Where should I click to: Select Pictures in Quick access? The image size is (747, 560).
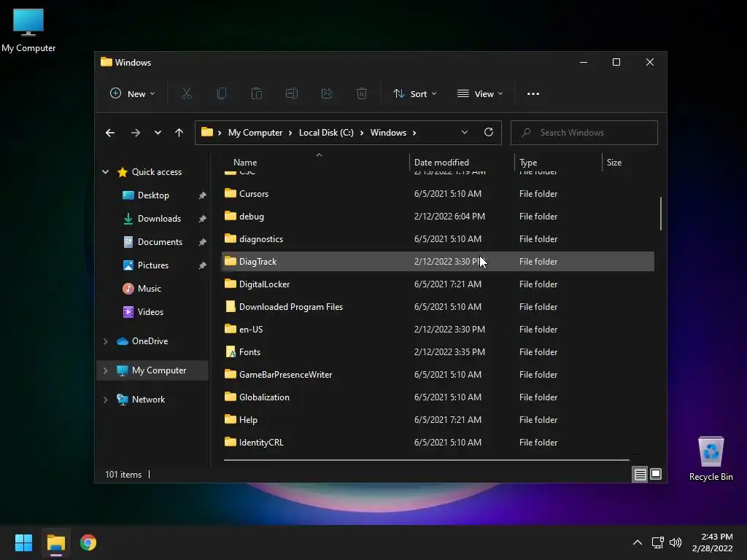click(x=153, y=265)
